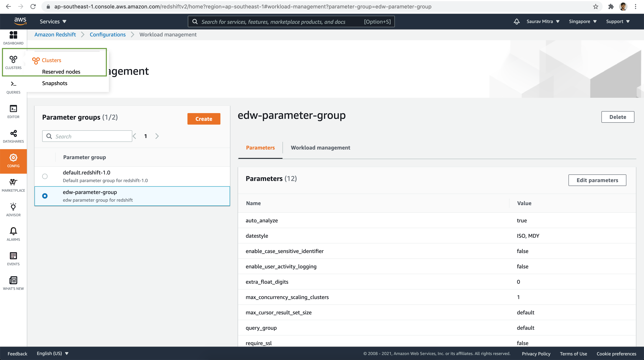This screenshot has width=644, height=360.
Task: Reload the page with the refresh icon
Action: click(x=33, y=7)
